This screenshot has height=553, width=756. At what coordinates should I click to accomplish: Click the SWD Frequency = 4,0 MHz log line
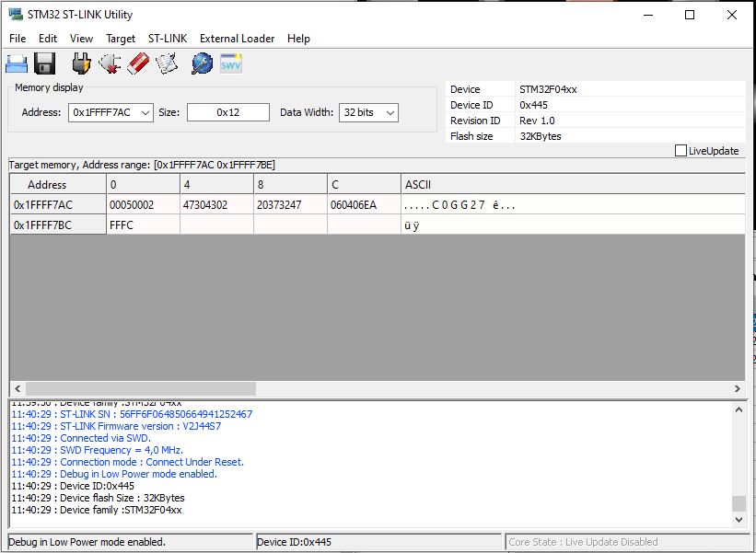(x=98, y=450)
